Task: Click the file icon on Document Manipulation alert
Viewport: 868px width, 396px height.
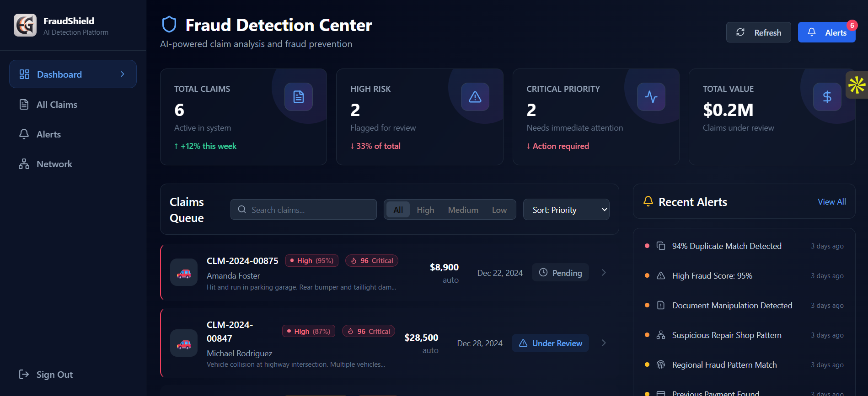Action: pyautogui.click(x=661, y=305)
